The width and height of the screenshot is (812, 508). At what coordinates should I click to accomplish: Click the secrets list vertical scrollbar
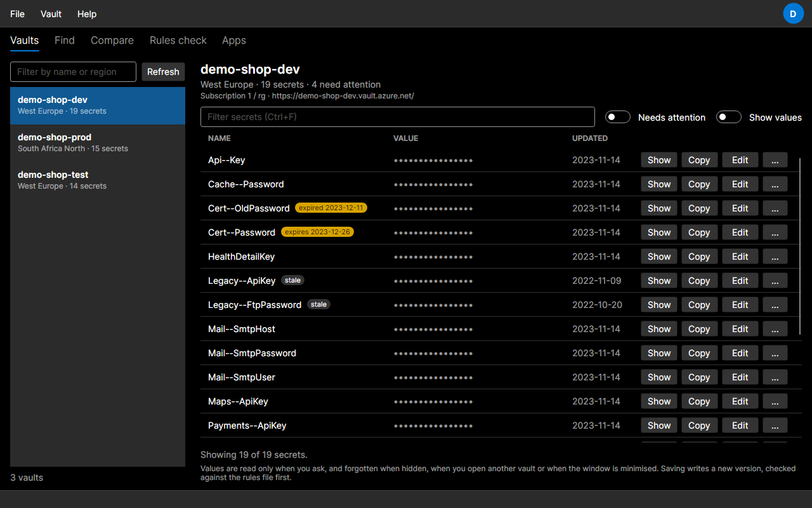pos(801,248)
